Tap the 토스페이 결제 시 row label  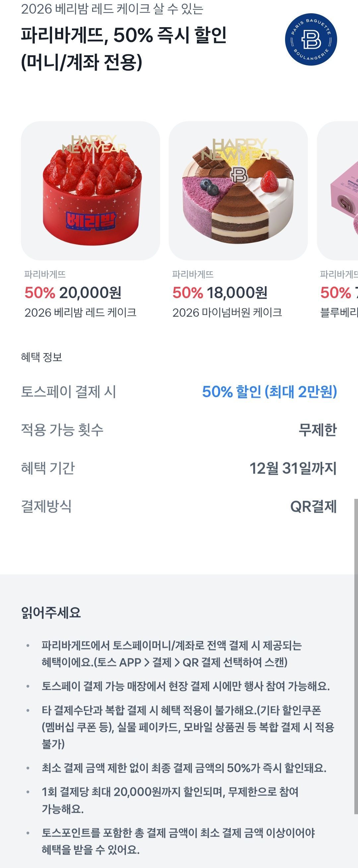pos(68,392)
